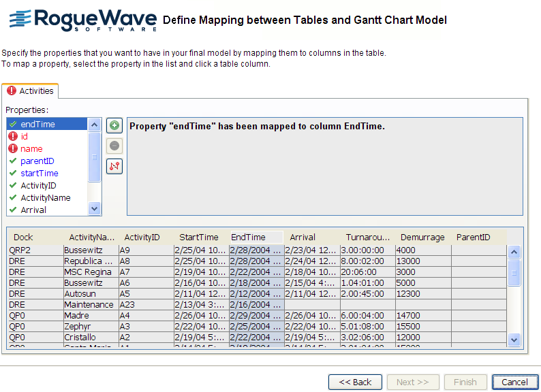This screenshot has height=392, width=541.
Task: Choose the Arrival property in list
Action: point(33,210)
